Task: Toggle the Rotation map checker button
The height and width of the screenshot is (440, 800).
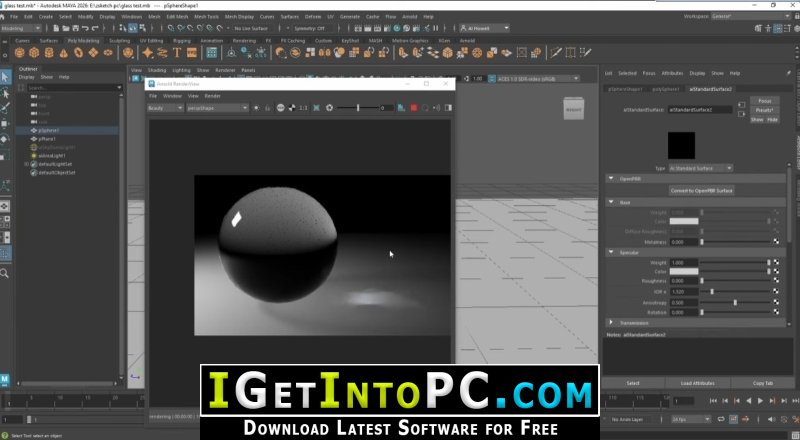Action: [776, 312]
